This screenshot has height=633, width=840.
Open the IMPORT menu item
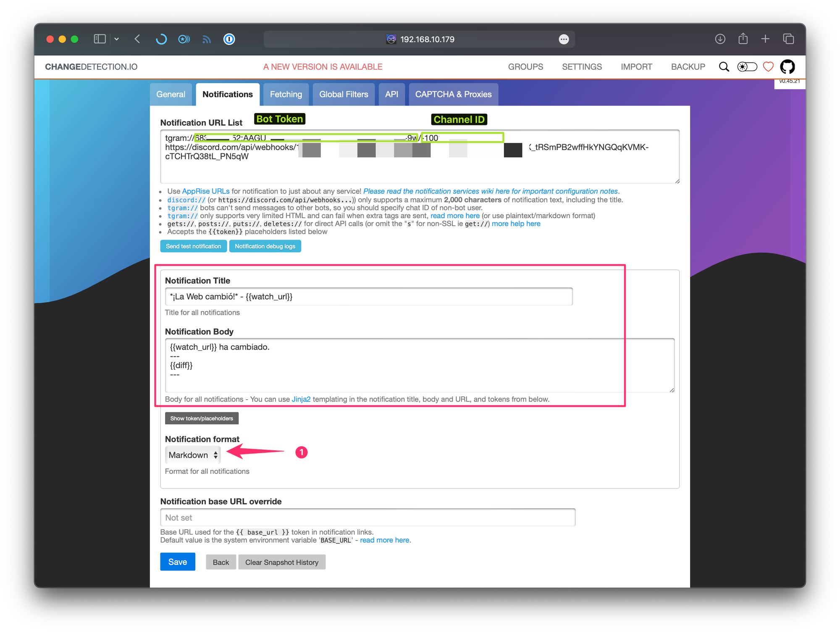pyautogui.click(x=636, y=67)
